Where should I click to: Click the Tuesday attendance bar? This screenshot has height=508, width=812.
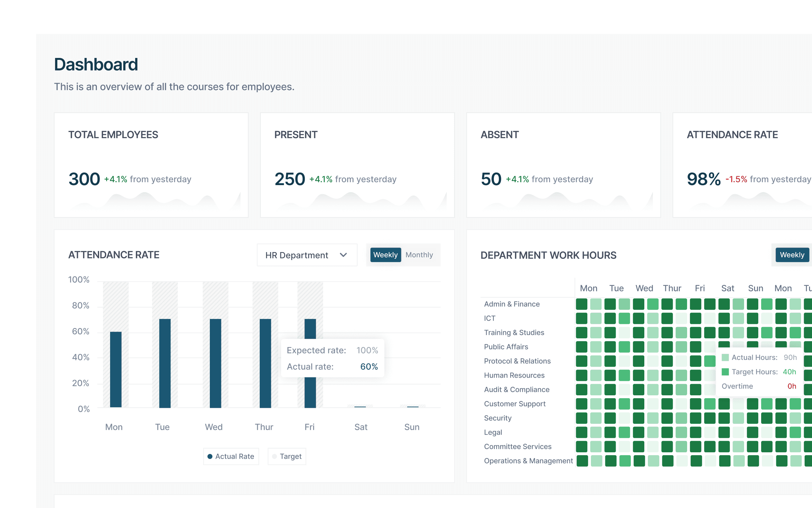165,363
